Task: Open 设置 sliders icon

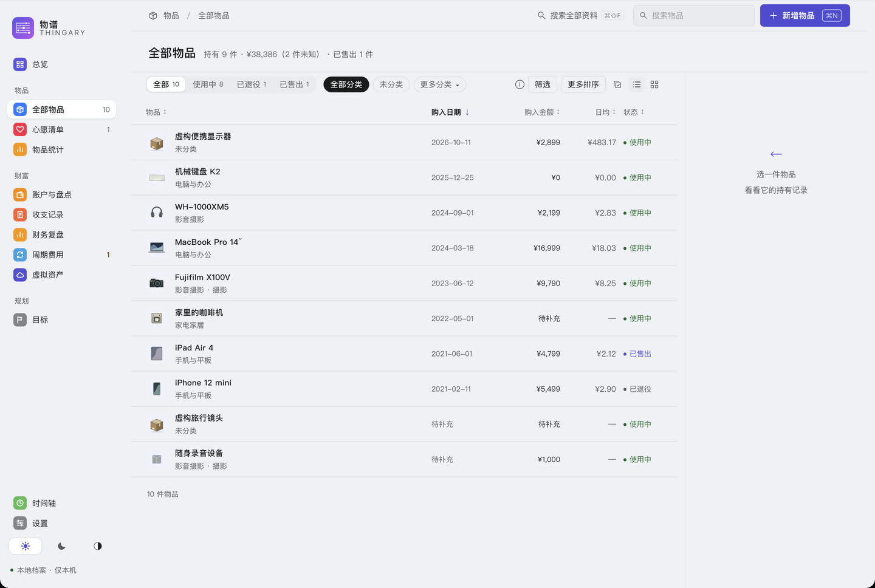Action: pos(20,523)
